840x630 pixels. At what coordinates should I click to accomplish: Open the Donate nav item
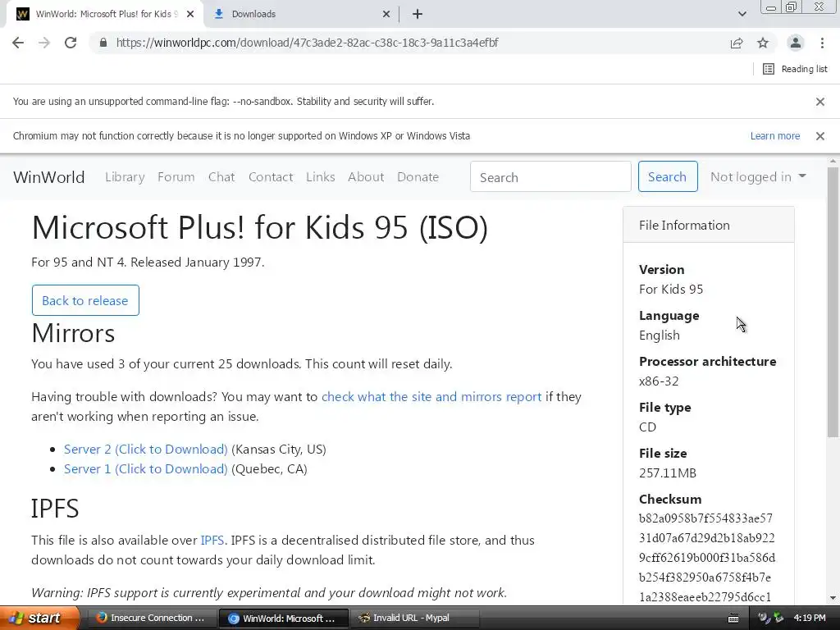[418, 177]
